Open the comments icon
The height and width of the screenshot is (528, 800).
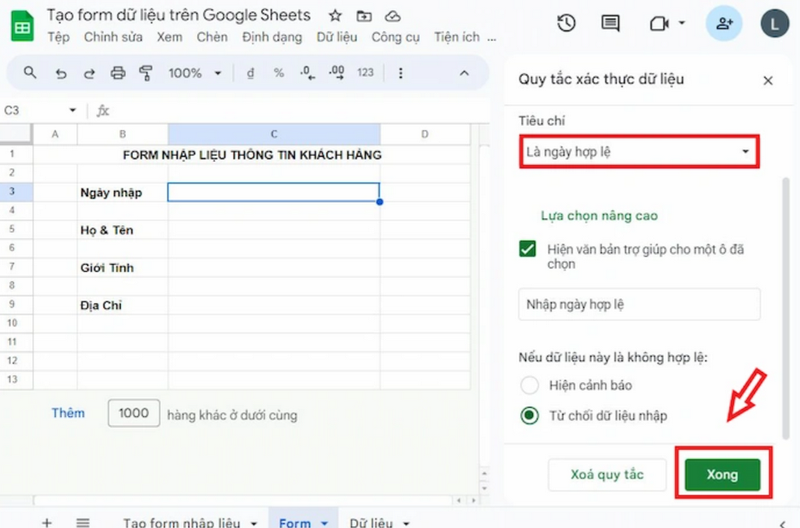tap(610, 23)
